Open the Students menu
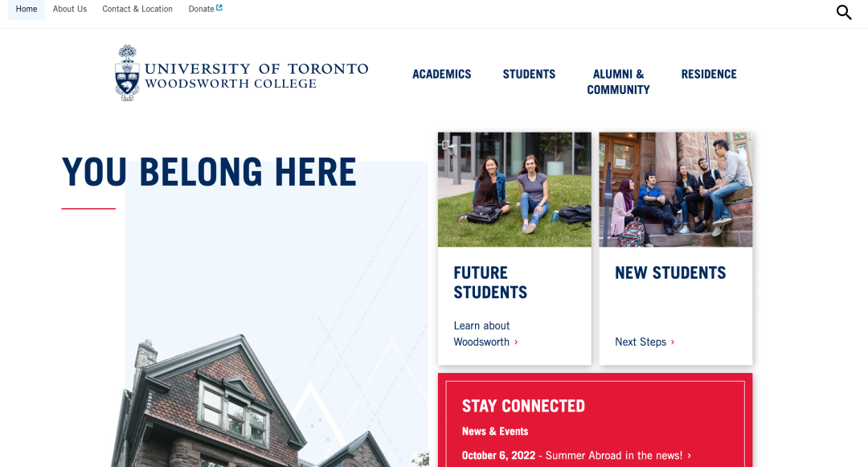This screenshot has width=868, height=467. [529, 74]
